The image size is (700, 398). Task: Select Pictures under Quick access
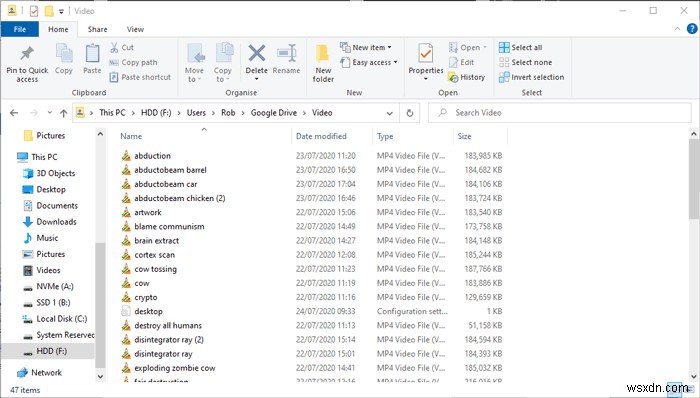point(44,136)
